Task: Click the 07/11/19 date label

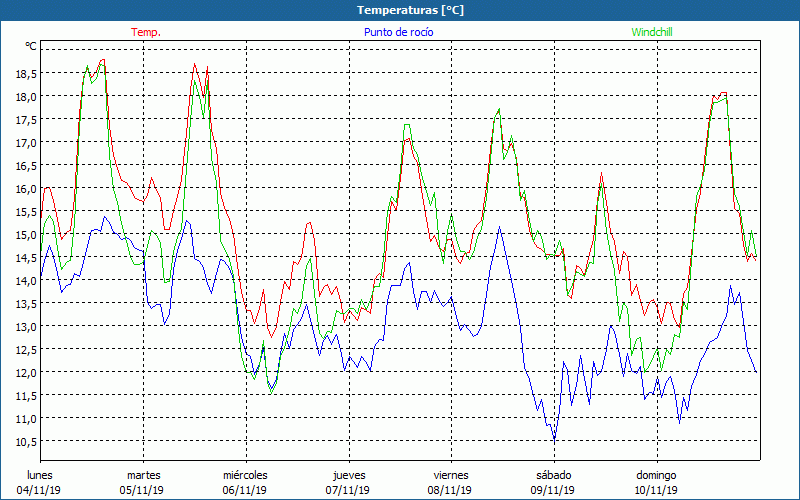Action: tap(347, 490)
